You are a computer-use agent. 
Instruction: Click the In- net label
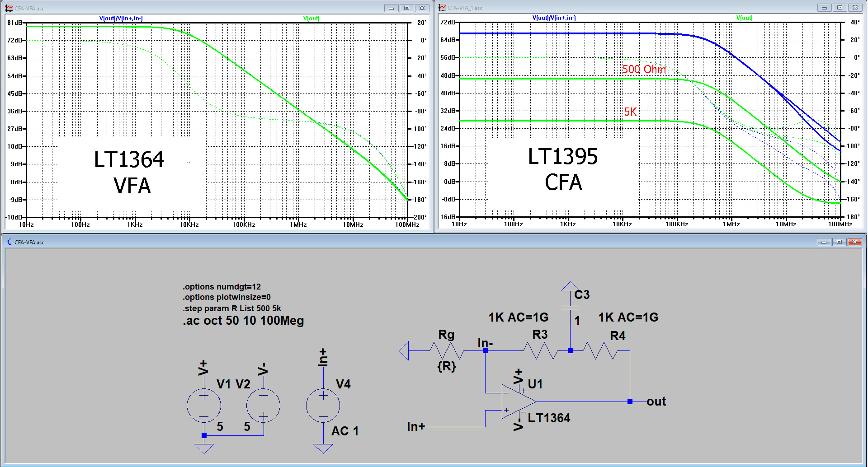[x=485, y=343]
